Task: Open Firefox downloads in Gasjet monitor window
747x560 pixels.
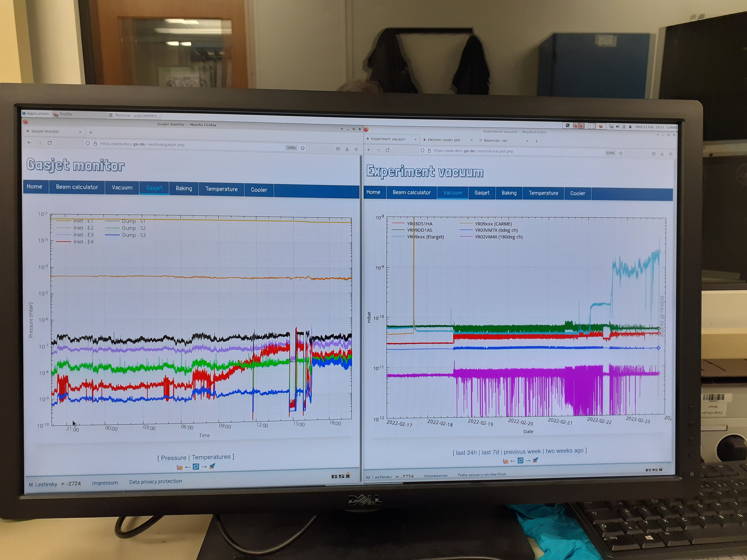Action: click(347, 149)
